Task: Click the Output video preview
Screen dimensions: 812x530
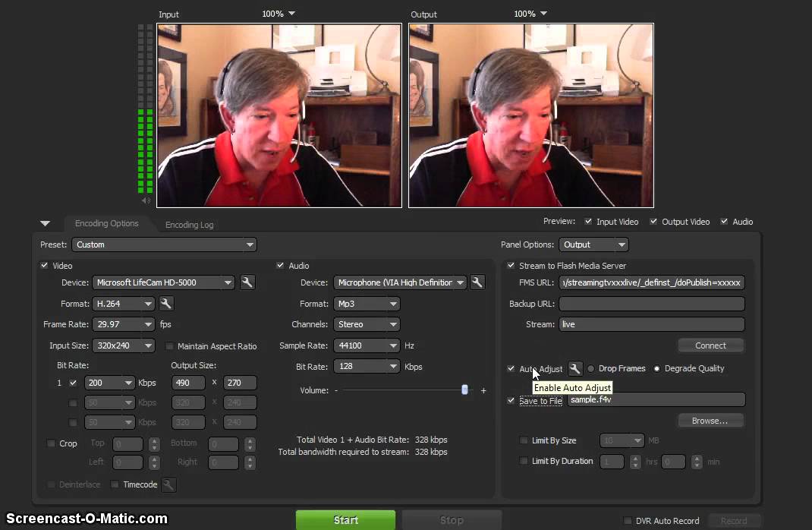Action: tap(531, 115)
